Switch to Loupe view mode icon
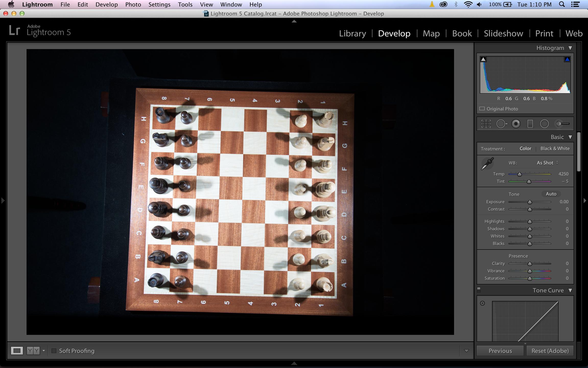The width and height of the screenshot is (588, 368). click(x=17, y=351)
